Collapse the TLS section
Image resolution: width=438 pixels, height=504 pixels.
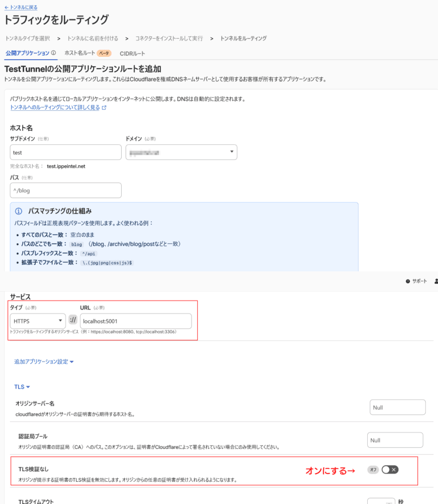(22, 387)
